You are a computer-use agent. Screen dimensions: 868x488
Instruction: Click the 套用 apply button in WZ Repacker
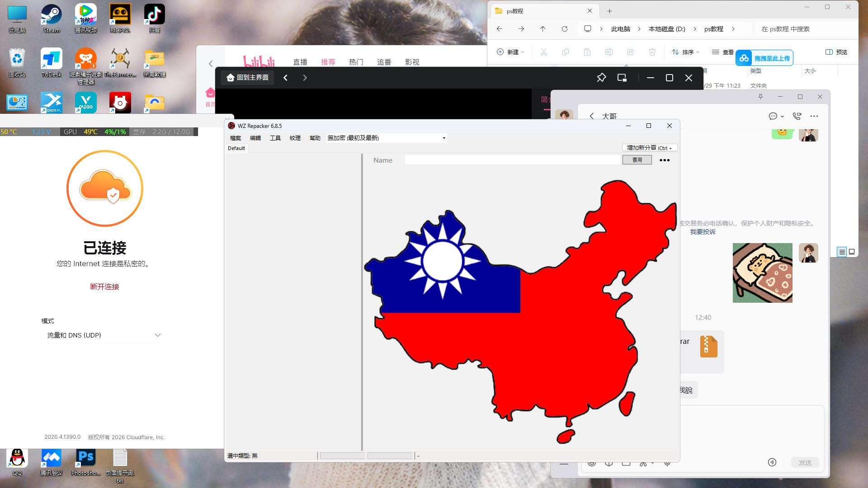tap(637, 160)
